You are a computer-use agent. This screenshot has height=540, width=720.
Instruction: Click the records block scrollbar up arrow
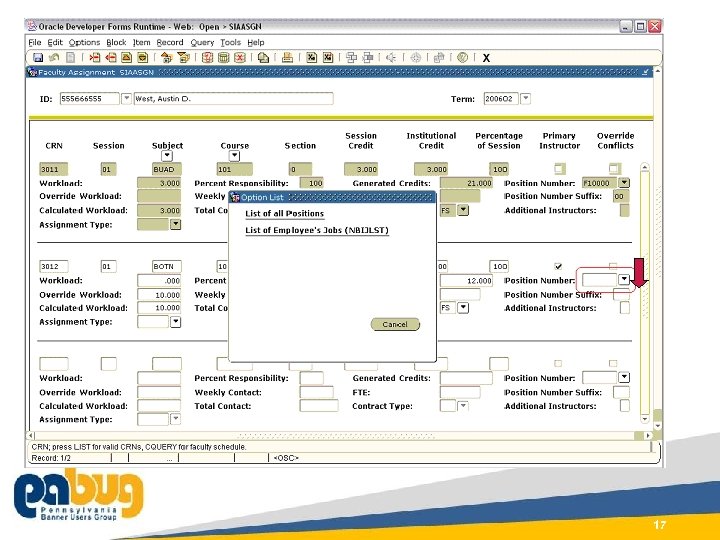click(x=645, y=168)
